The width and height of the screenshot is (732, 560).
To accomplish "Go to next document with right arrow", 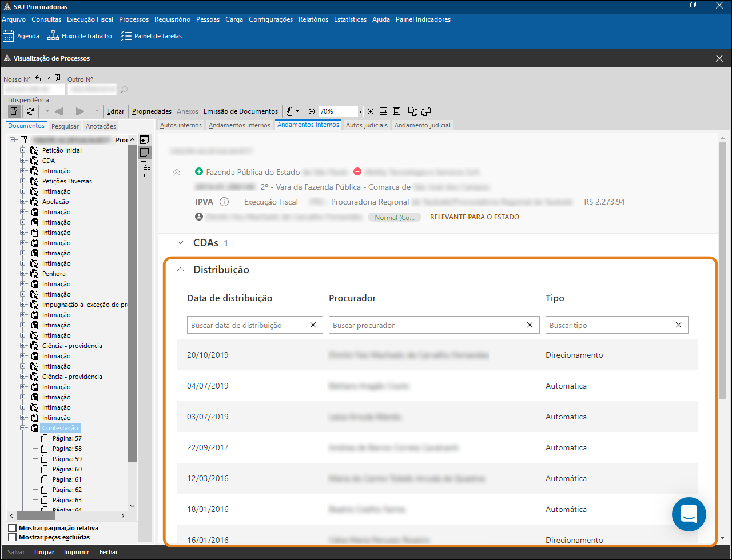I will (80, 111).
